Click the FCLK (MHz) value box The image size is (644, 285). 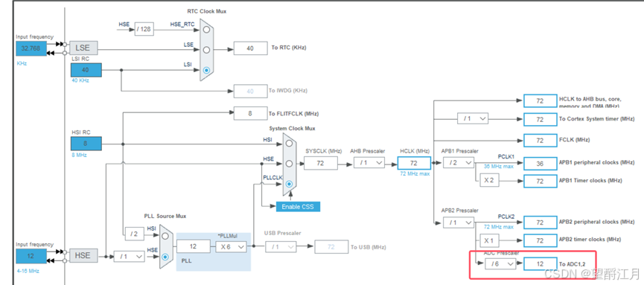click(540, 141)
